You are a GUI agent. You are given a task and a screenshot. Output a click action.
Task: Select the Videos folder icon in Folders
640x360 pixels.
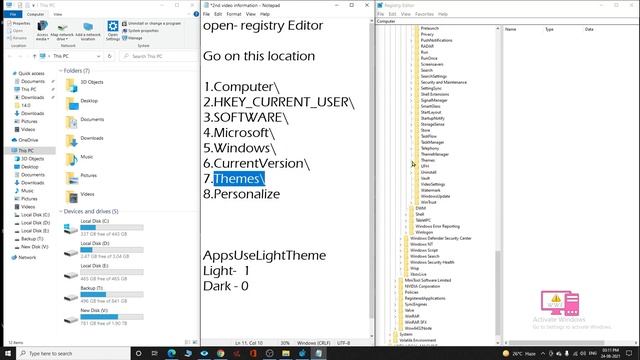(71, 197)
